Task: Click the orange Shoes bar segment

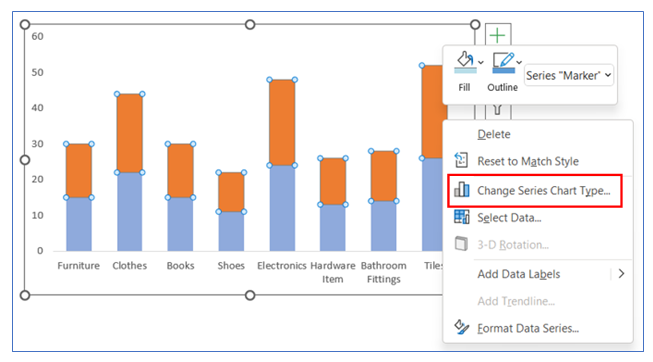Action: click(231, 192)
